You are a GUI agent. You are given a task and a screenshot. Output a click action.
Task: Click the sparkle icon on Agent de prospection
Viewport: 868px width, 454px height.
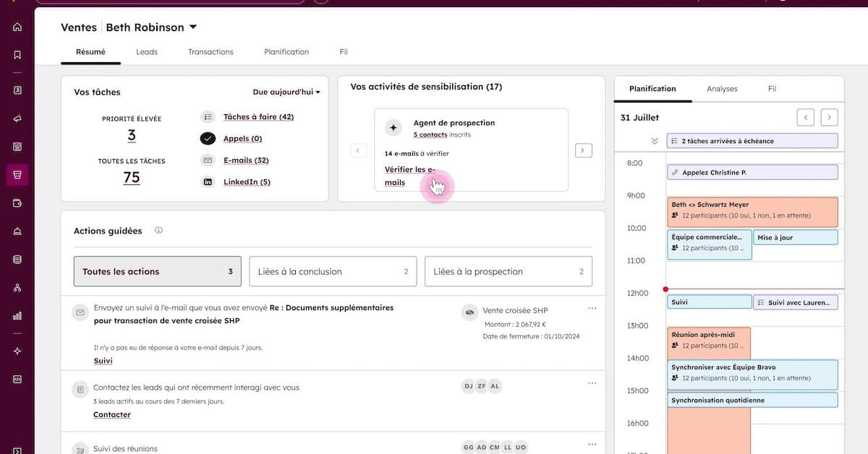(393, 128)
